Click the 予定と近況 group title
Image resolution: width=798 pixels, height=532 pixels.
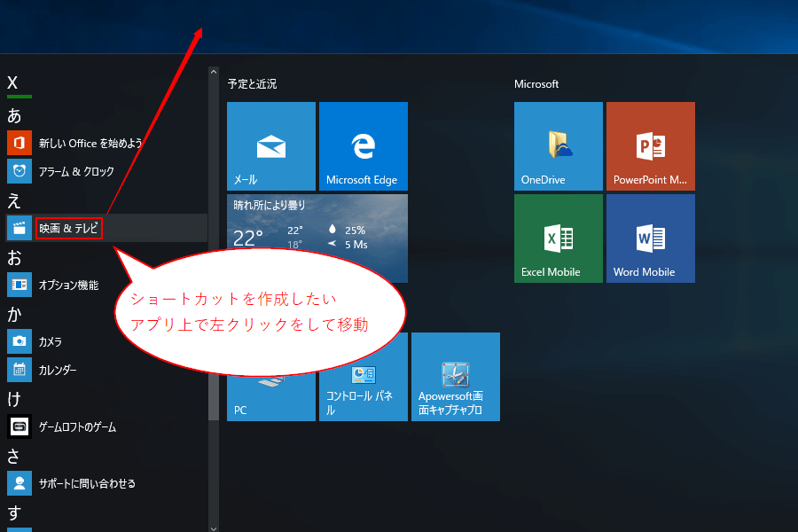click(x=252, y=84)
